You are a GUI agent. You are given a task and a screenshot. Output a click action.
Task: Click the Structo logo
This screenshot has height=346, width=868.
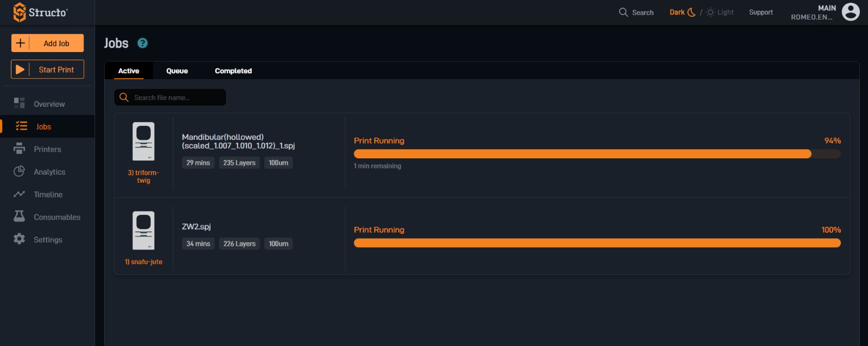pos(41,12)
